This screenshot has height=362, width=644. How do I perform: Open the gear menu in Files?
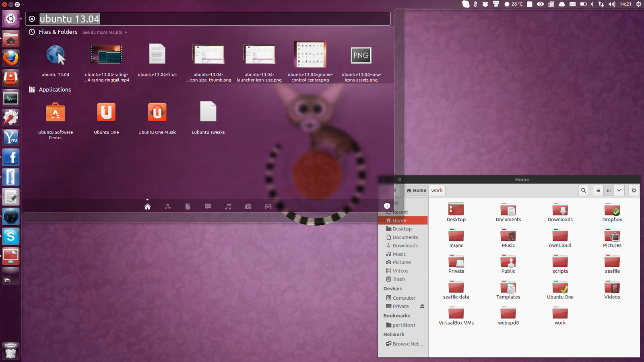634,191
